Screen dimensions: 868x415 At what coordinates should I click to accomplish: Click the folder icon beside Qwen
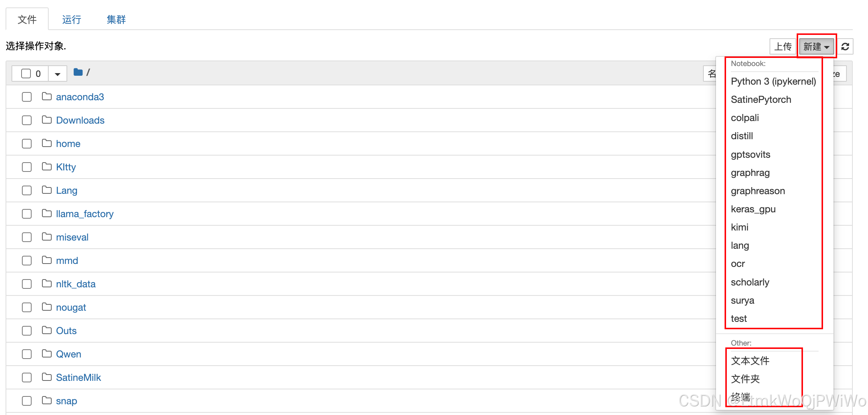(x=46, y=354)
